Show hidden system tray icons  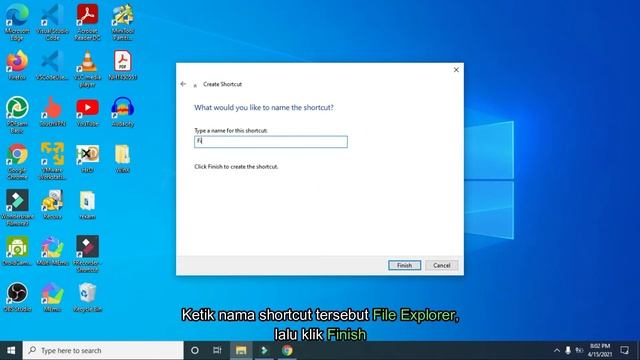point(557,350)
